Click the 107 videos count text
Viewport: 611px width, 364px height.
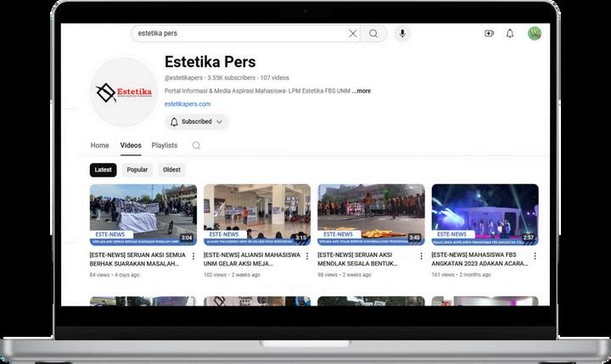(275, 77)
